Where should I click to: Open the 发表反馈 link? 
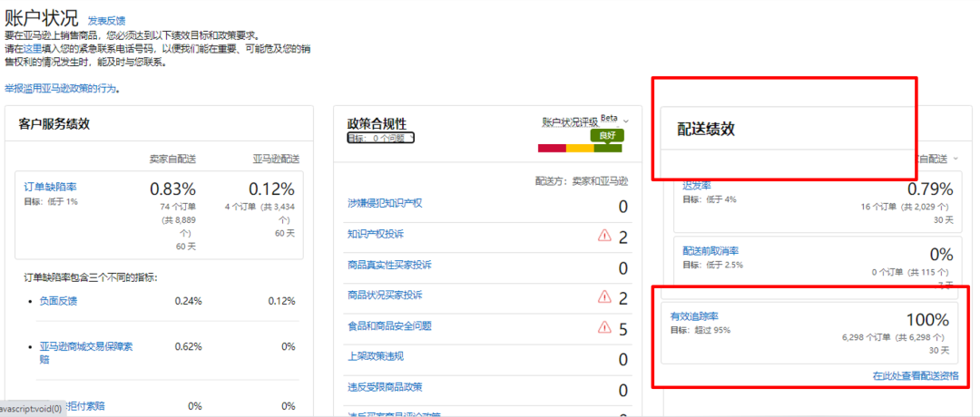click(x=106, y=21)
